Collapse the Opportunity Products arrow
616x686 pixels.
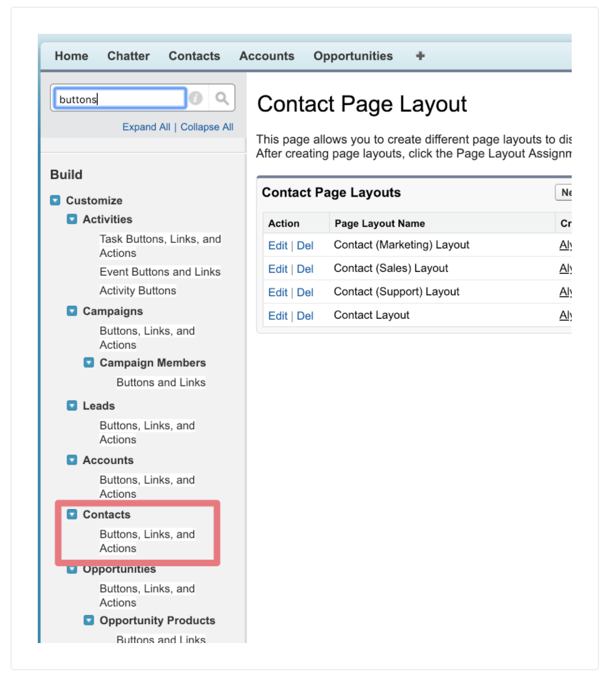tap(89, 620)
